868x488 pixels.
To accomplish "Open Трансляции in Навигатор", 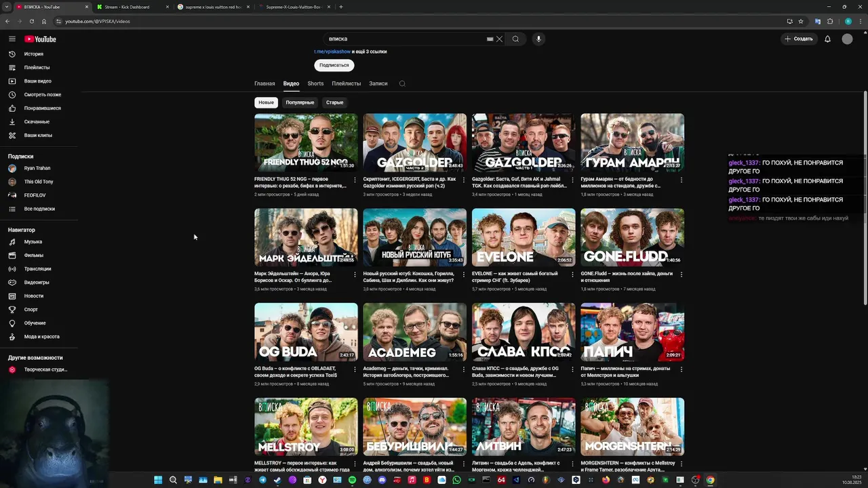I will (39, 269).
